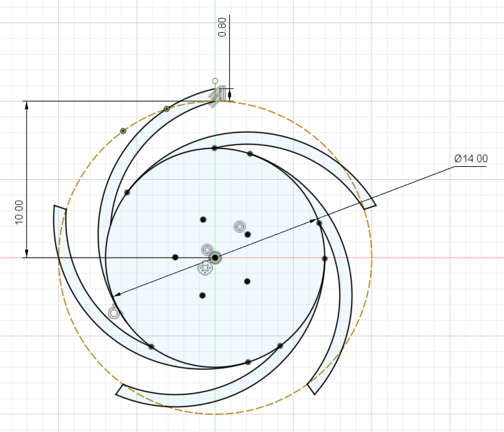Image resolution: width=504 pixels, height=432 pixels.
Task: Select the red horizontal axis line
Action: click(x=418, y=258)
